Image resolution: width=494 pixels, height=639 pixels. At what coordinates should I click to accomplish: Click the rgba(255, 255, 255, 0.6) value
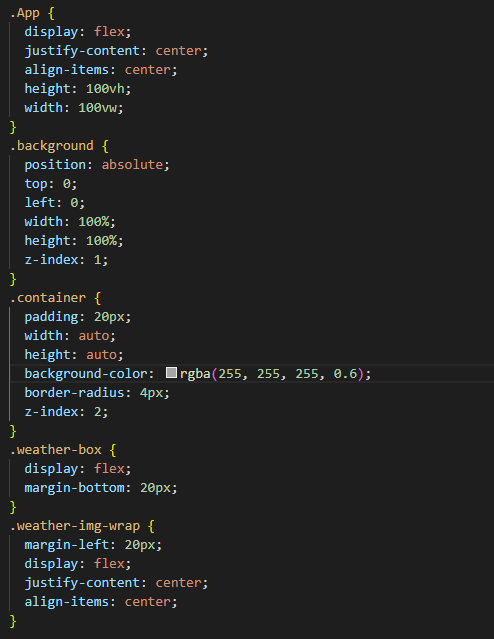point(272,374)
